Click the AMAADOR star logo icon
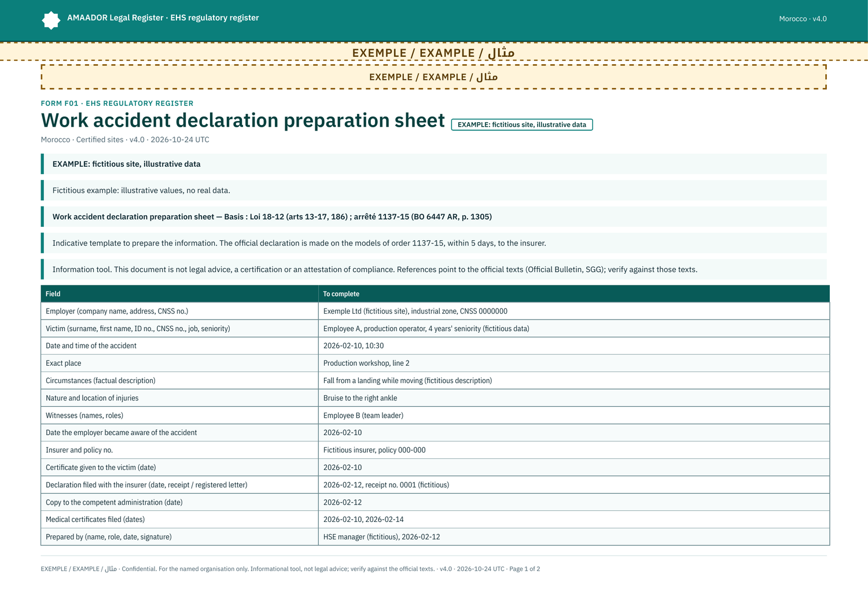This screenshot has width=868, height=614. 51,20
